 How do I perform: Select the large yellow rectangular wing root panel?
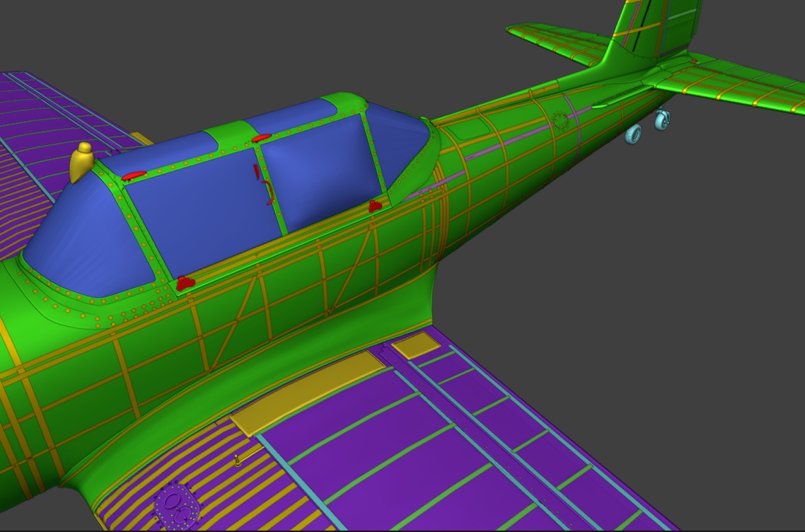click(x=308, y=393)
